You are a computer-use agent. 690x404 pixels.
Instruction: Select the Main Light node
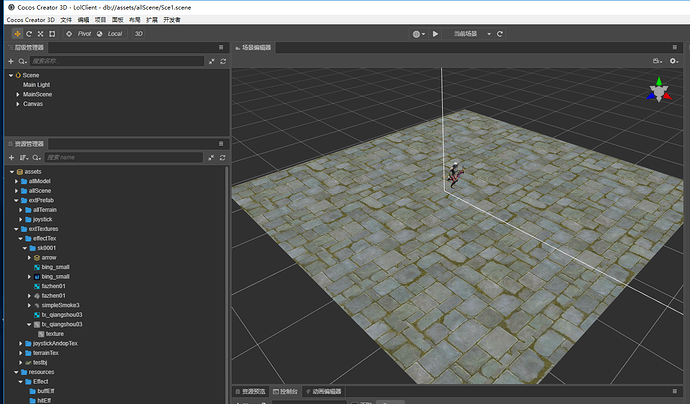(x=36, y=85)
